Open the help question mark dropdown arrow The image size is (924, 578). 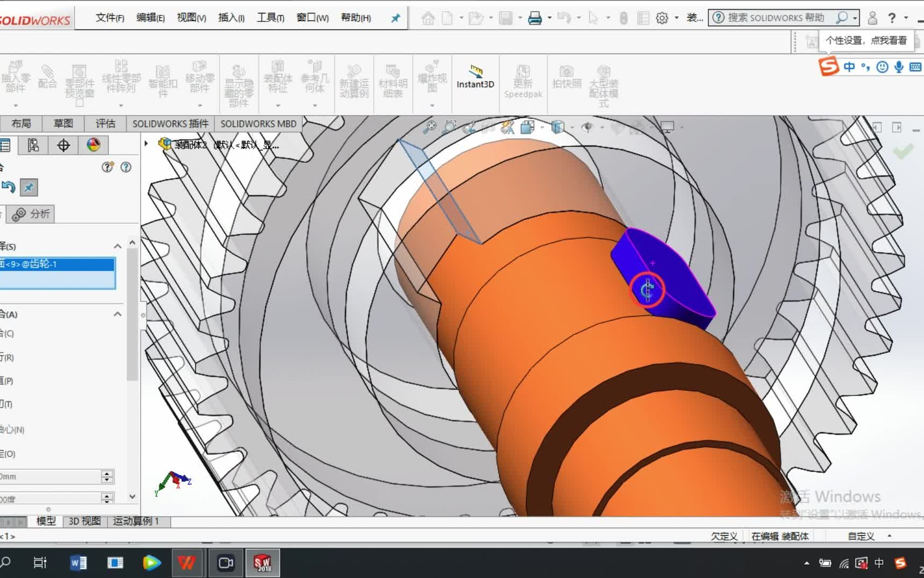(x=906, y=18)
